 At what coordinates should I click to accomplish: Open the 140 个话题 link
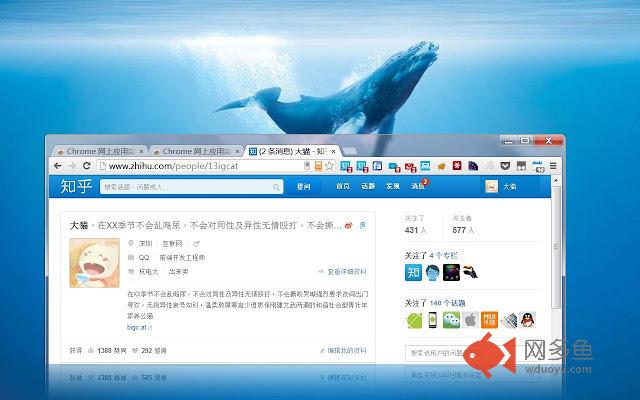(x=447, y=303)
